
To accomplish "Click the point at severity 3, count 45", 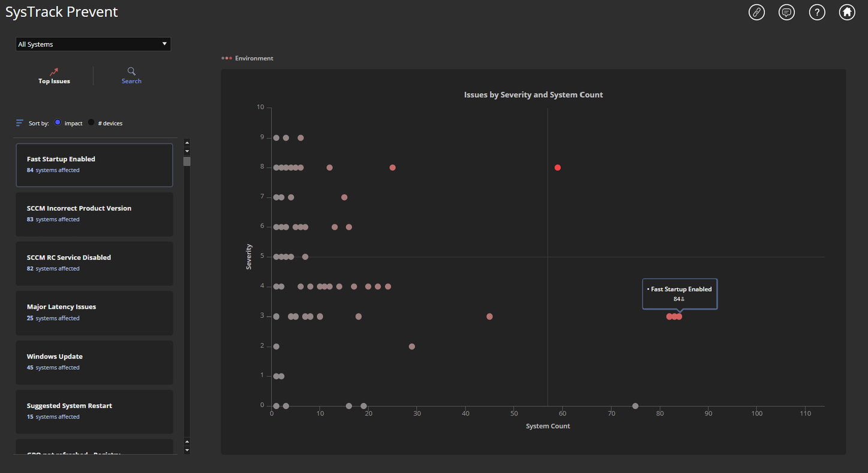I will pyautogui.click(x=489, y=317).
